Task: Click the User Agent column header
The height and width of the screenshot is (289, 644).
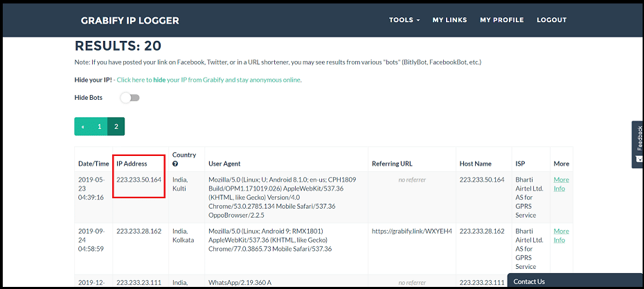Action: point(224,164)
